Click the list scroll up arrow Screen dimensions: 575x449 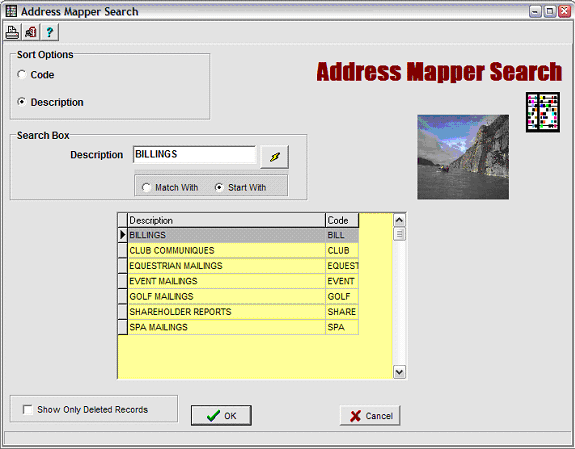click(x=399, y=220)
